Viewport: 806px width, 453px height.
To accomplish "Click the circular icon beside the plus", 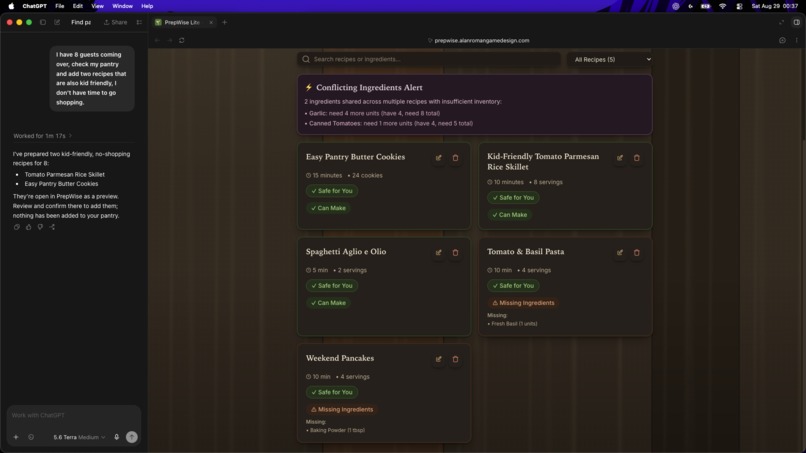I will click(x=31, y=437).
